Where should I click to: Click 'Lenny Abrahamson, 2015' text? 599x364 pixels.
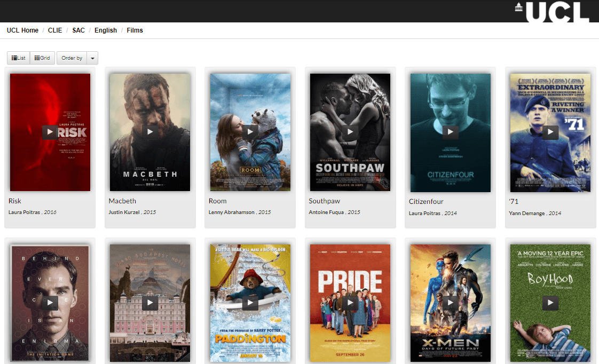240,212
